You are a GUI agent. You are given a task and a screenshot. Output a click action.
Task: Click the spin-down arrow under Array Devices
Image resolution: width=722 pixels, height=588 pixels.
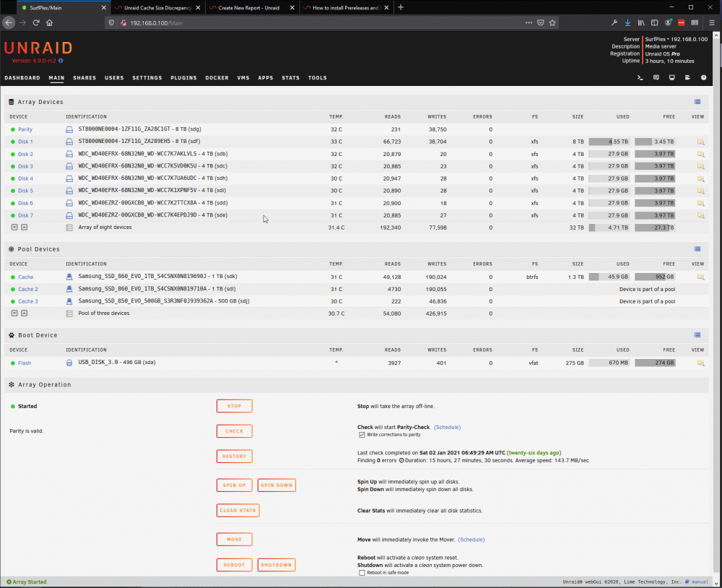coord(14,228)
